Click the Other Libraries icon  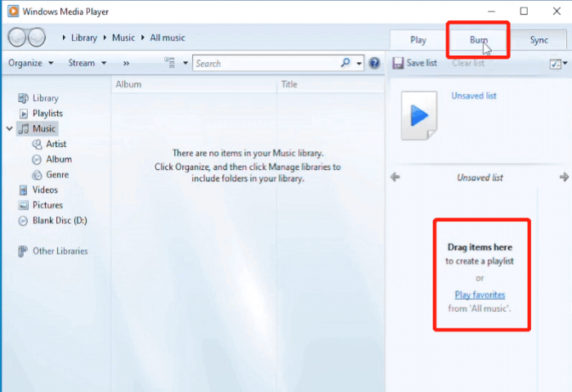click(x=23, y=251)
